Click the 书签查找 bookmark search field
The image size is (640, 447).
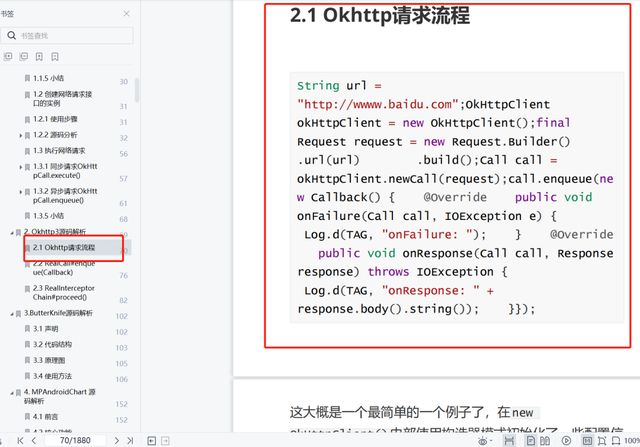click(67, 36)
